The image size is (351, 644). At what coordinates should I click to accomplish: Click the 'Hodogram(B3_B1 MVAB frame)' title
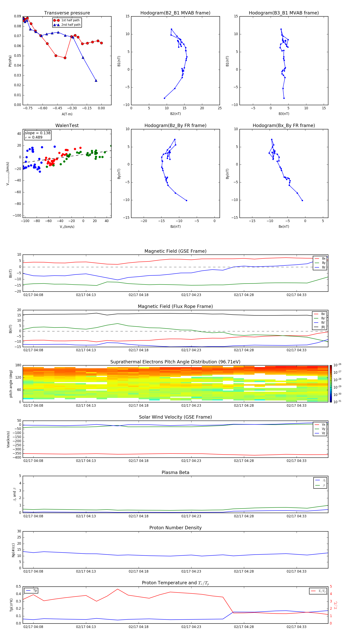click(x=284, y=13)
